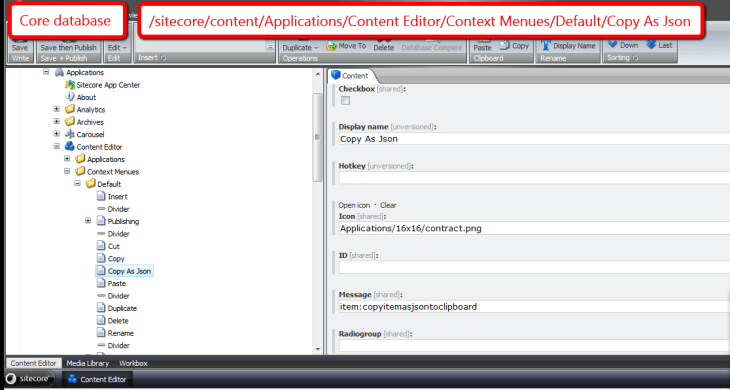Click the Paste ribbon button
This screenshot has width=730, height=390.
click(x=482, y=47)
